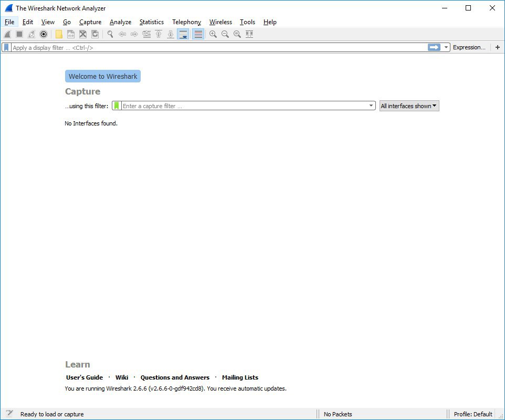
Task: Open the Wireless menu
Action: tap(220, 22)
